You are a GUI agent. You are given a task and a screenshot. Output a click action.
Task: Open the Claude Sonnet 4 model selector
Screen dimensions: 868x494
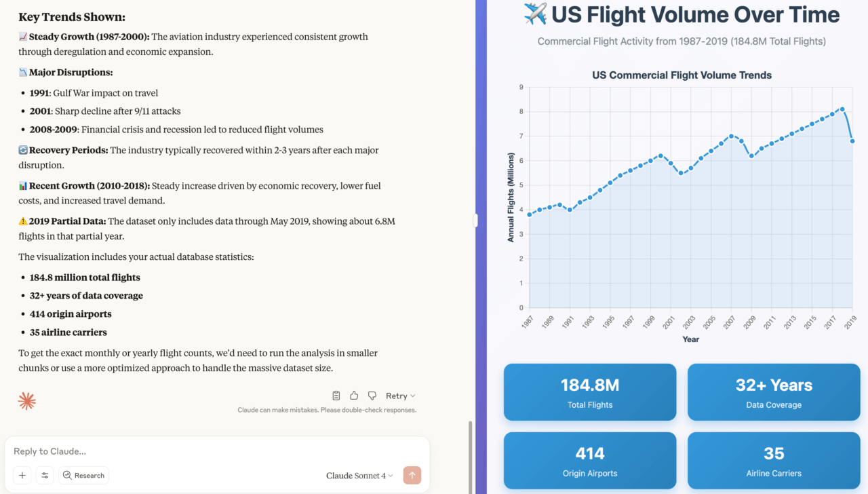point(359,475)
